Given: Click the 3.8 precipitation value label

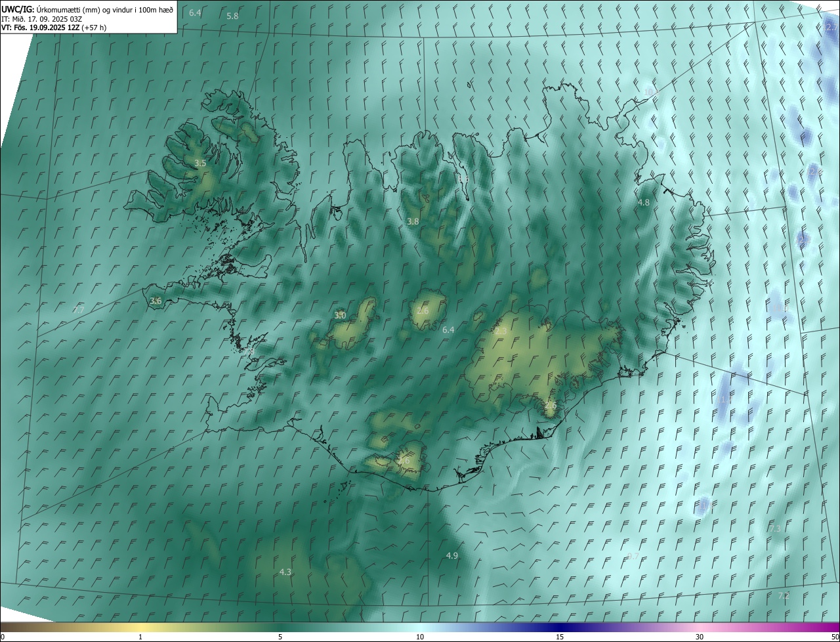Looking at the screenshot, I should 413,222.
